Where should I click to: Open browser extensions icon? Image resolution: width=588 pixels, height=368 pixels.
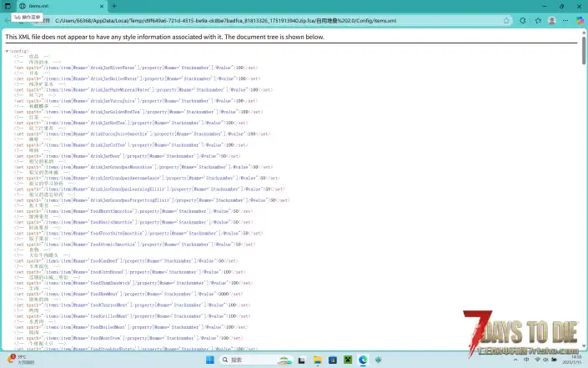523,21
